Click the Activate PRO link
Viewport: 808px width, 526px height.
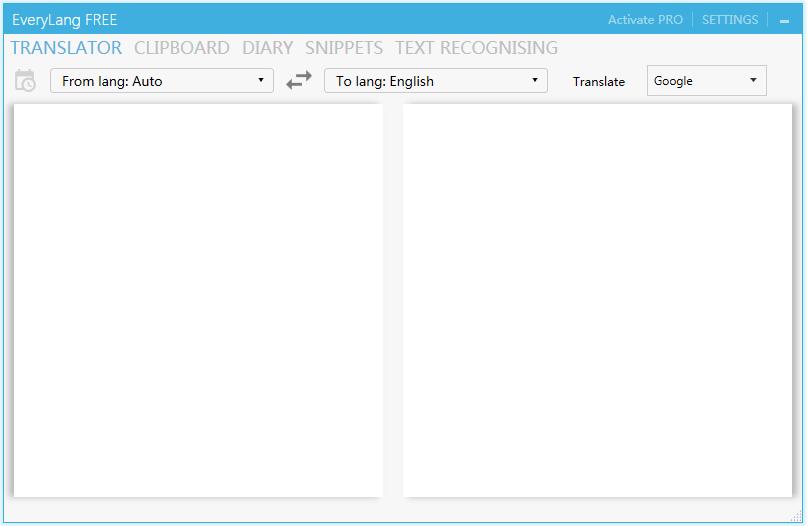click(645, 20)
